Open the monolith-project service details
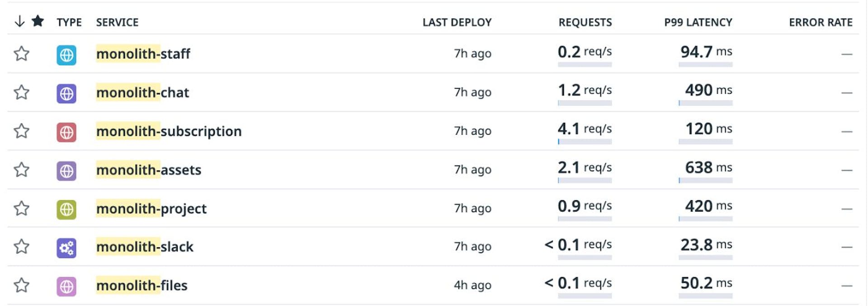The image size is (868, 306). point(151,209)
